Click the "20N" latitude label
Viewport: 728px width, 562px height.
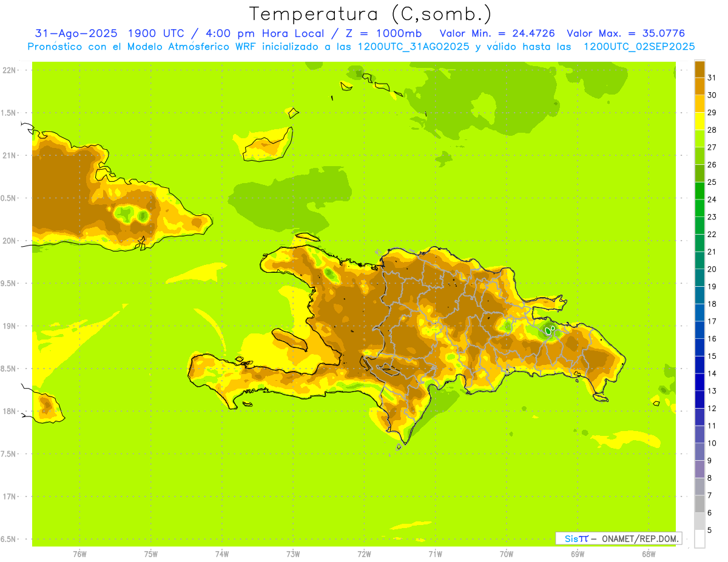(x=8, y=241)
